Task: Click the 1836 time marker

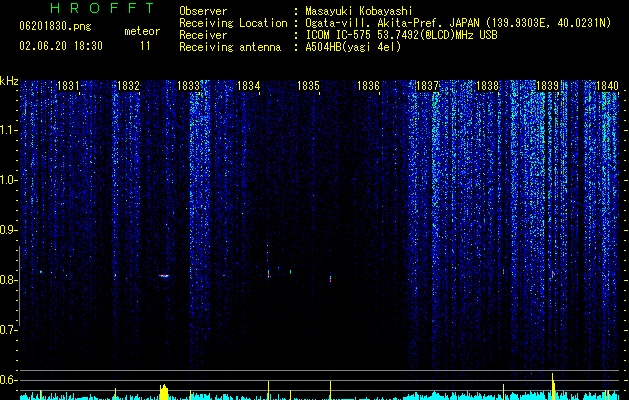Action: (x=368, y=86)
